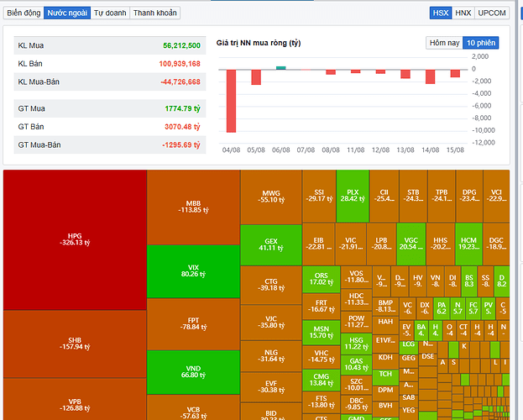Select the green VIX treemap tile
The height and width of the screenshot is (420, 523).
[x=193, y=271]
